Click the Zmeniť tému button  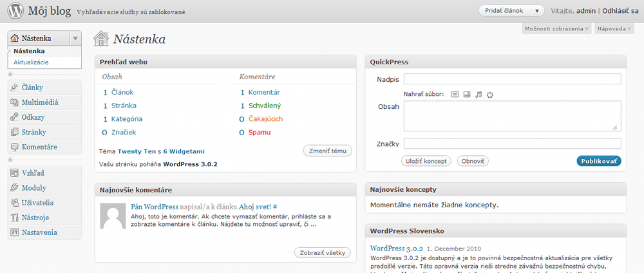328,151
